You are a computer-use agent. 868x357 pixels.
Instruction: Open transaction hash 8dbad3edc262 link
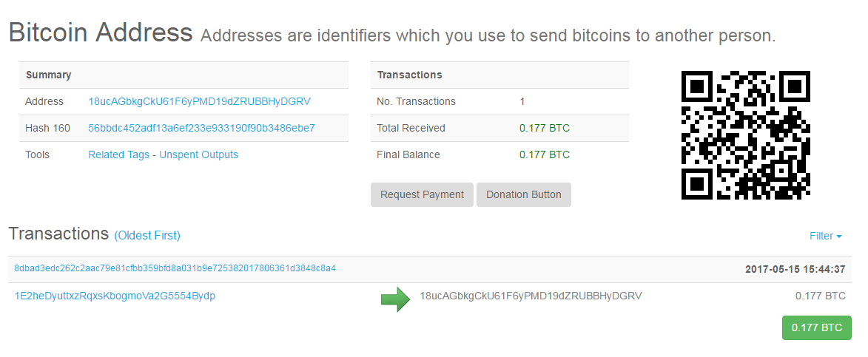(x=175, y=268)
